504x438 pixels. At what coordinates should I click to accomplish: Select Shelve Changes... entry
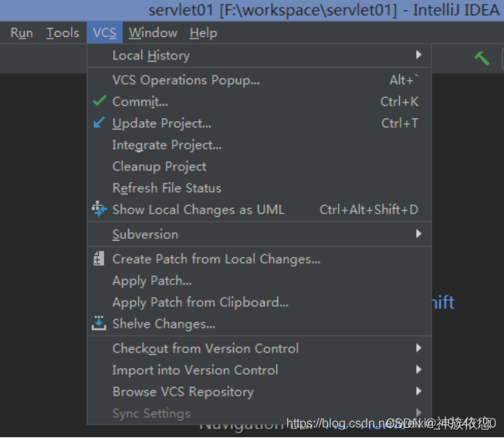tap(259, 324)
